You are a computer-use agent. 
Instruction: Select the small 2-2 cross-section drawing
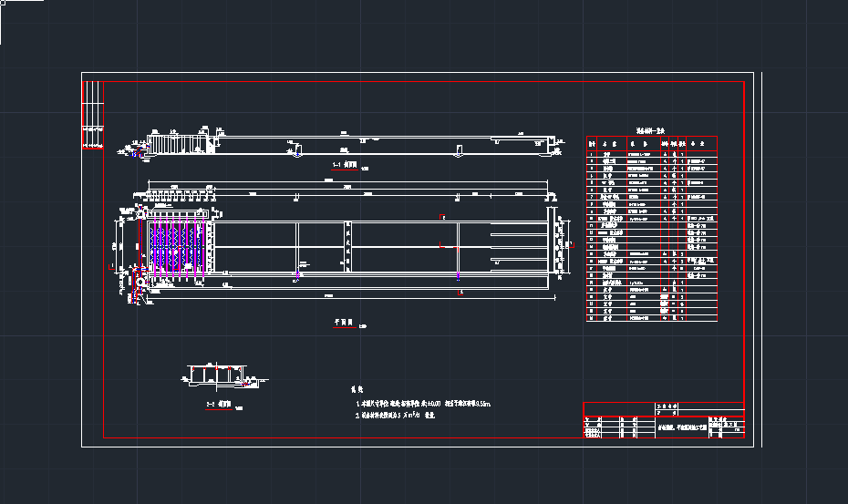click(216, 375)
